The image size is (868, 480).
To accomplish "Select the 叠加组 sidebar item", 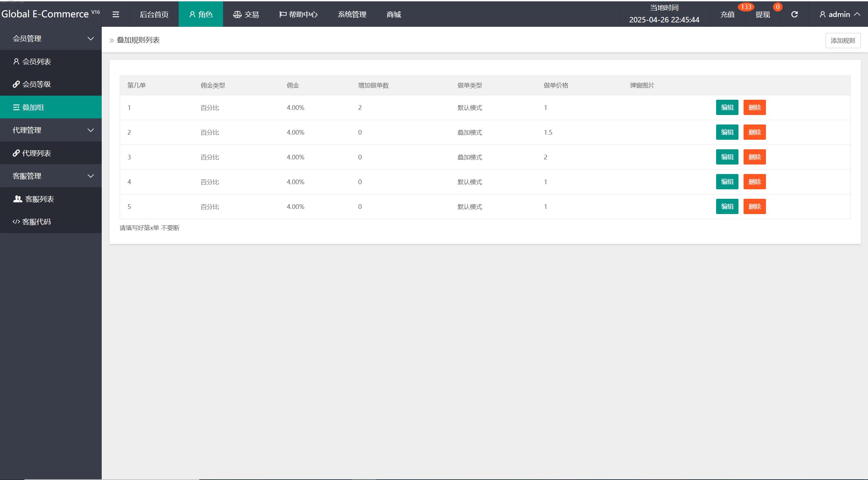I will (x=33, y=107).
